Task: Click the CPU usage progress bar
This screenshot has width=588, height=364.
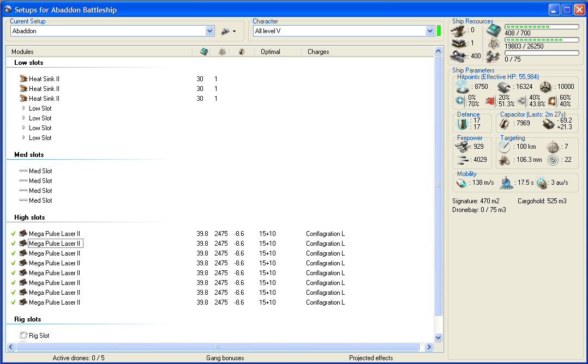Action: pyautogui.click(x=542, y=27)
